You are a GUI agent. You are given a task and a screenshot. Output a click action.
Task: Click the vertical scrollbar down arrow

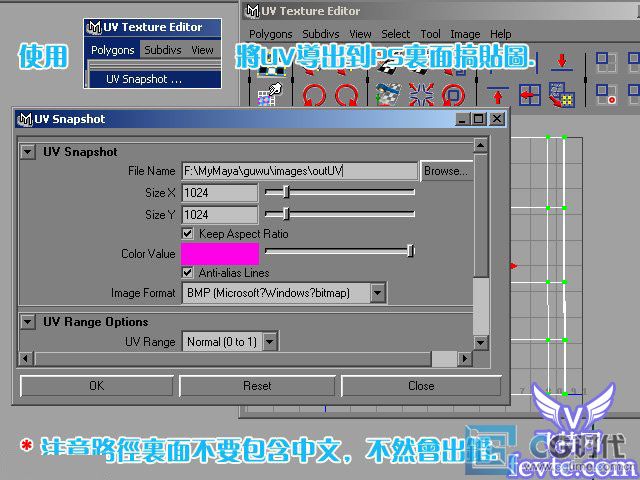point(480,342)
